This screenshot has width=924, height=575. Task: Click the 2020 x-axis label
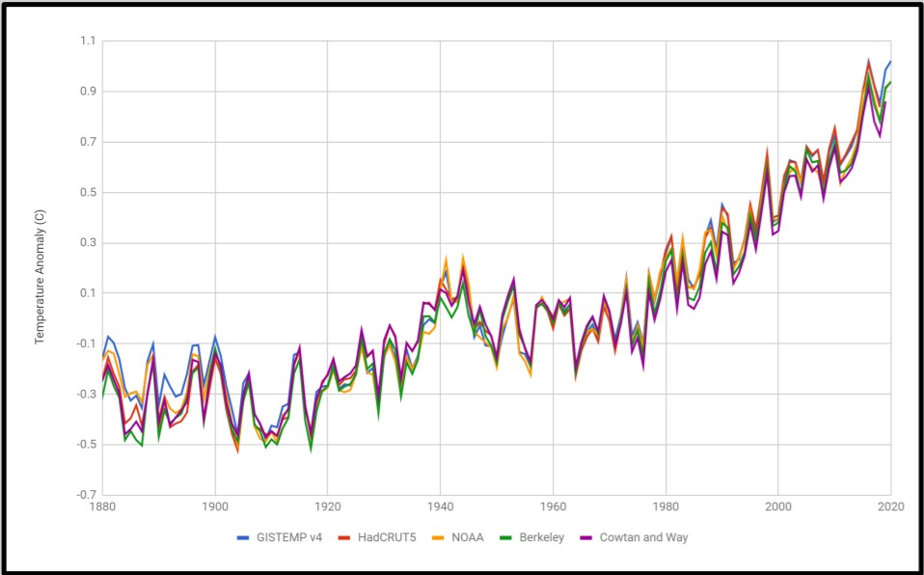tap(889, 506)
